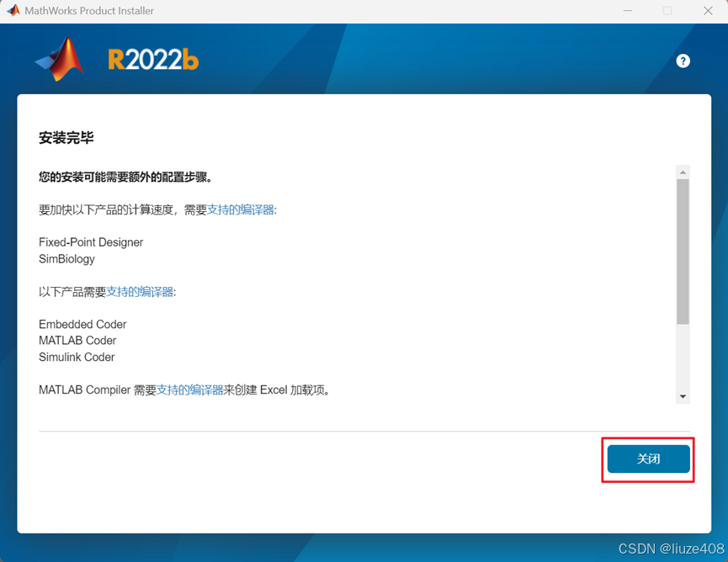
Task: Select the Simulink Coder product name
Action: coord(77,357)
